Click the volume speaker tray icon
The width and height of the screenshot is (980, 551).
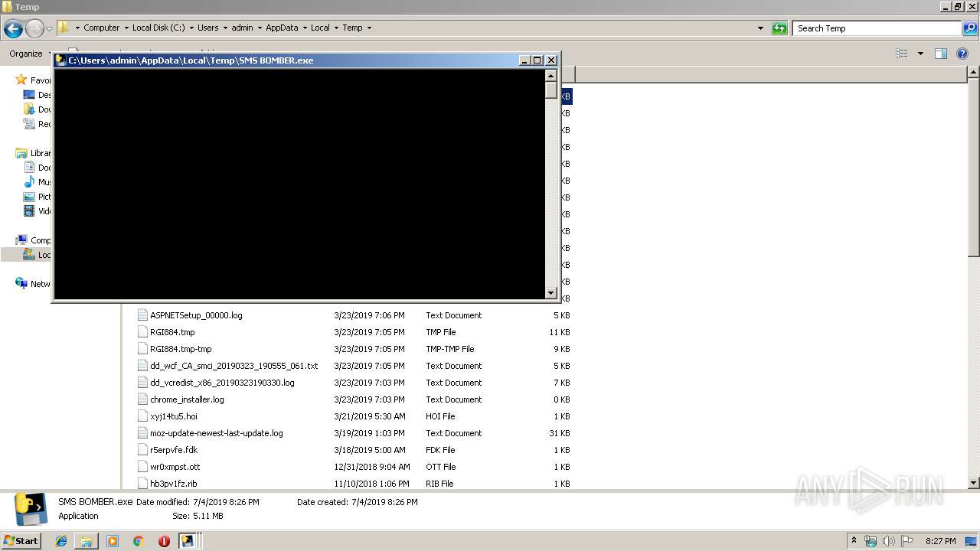point(889,541)
